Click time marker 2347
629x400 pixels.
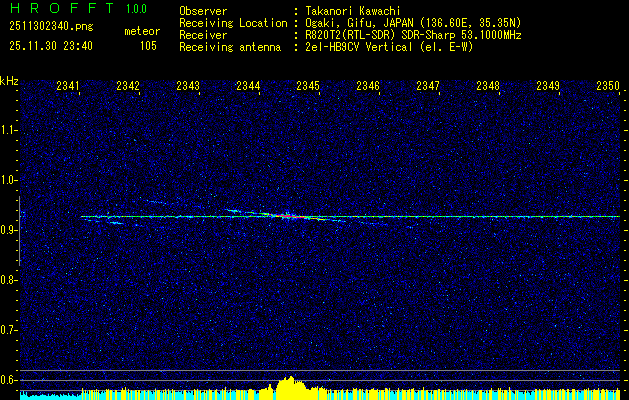(428, 85)
